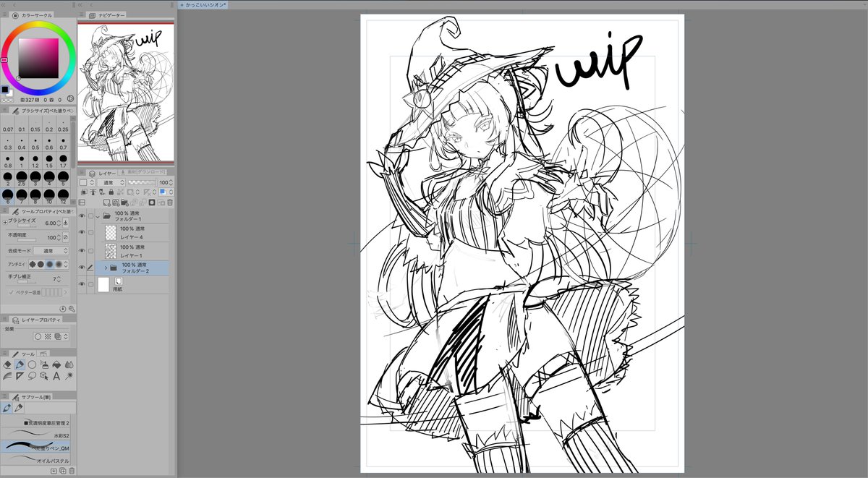The image size is (868, 478).
Task: Click the new vector layer icon
Action: point(116,202)
